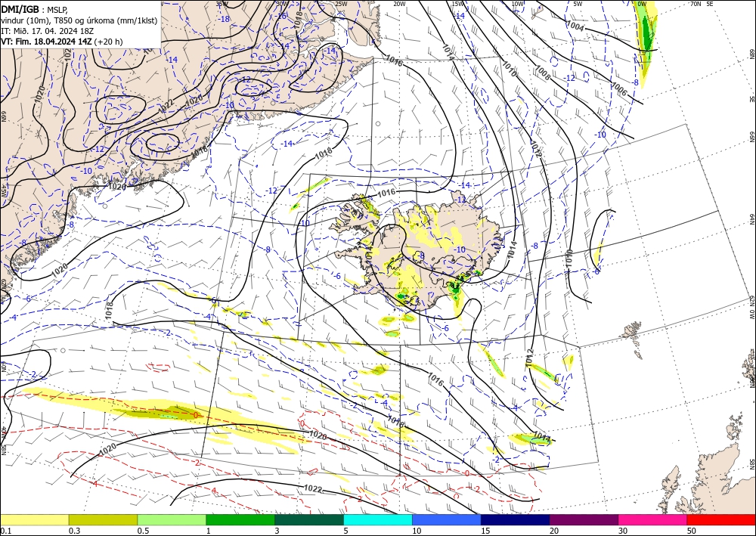This screenshot has width=756, height=536.
Task: Click the "VT: Fim. 18.04.2024 14Z (+20 h)" line
Action: click(x=62, y=42)
